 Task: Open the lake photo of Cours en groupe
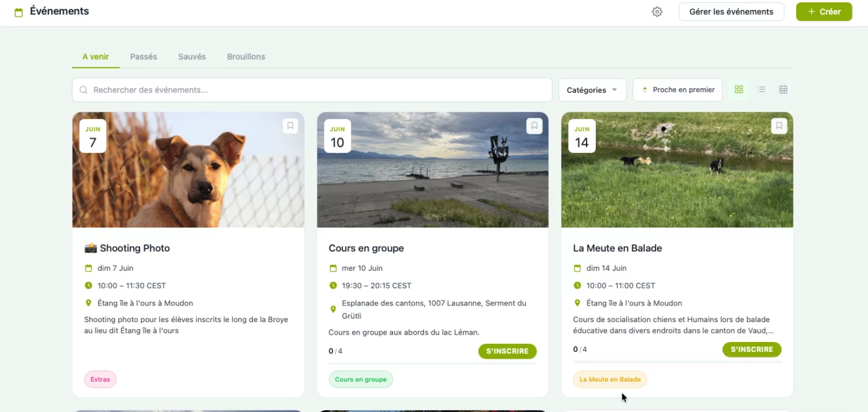click(433, 170)
